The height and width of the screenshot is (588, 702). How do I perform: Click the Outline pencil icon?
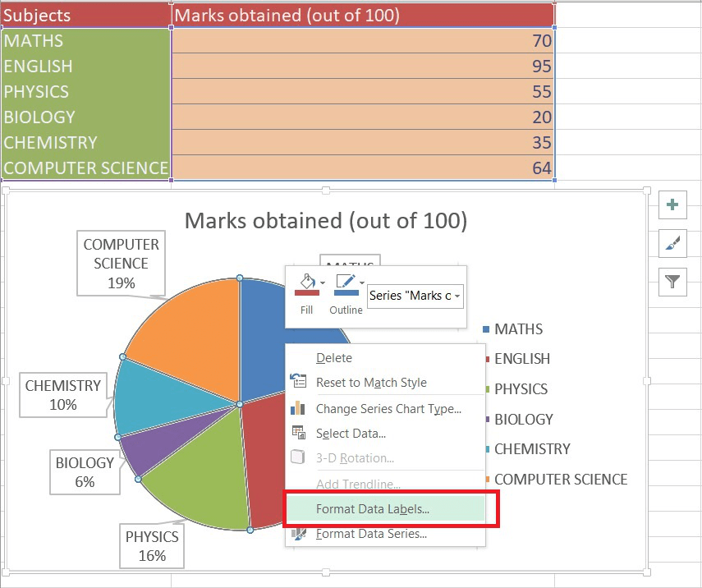(x=345, y=279)
